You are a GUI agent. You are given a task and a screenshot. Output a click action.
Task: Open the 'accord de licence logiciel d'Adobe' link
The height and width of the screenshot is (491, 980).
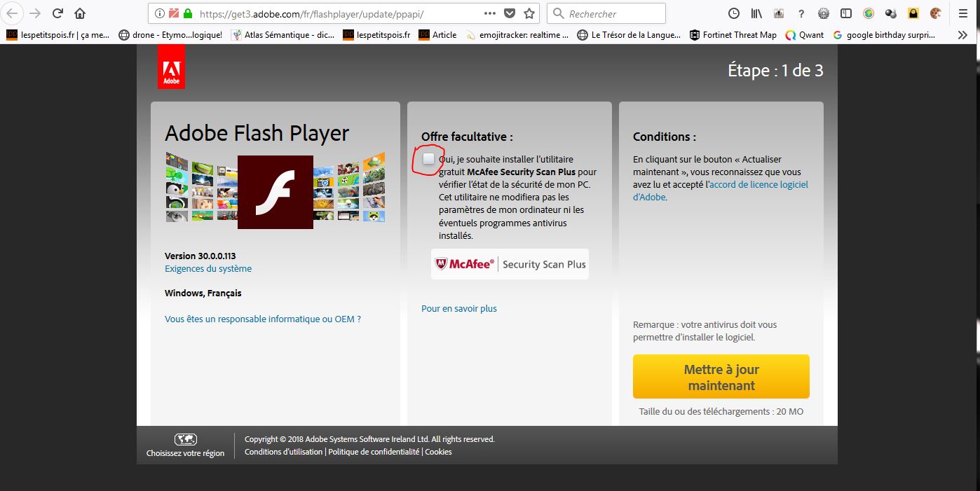[x=720, y=191]
